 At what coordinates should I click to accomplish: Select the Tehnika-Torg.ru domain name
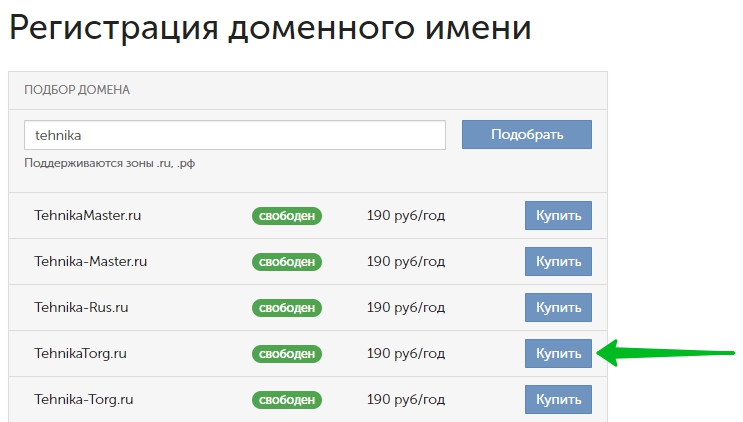pyautogui.click(x=84, y=399)
